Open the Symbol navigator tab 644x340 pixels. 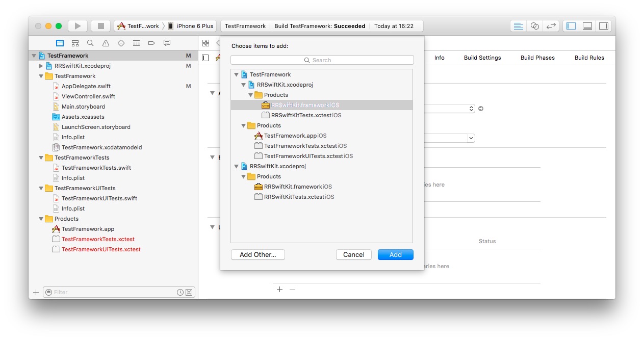75,43
